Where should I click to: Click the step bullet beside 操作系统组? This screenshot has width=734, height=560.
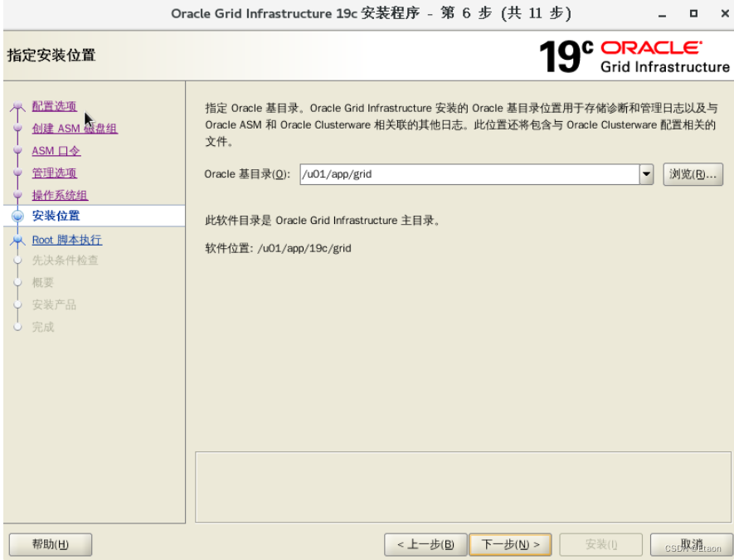pyautogui.click(x=17, y=194)
